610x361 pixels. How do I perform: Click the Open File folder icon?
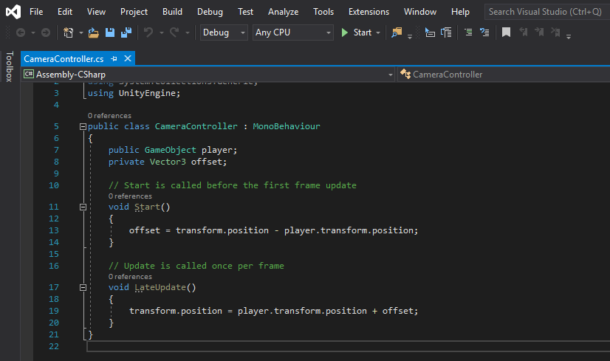(x=93, y=33)
